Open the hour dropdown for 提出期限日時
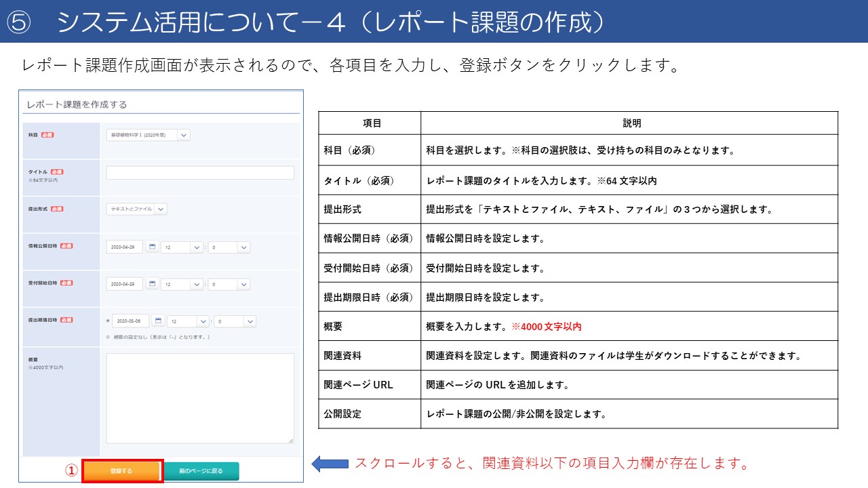The image size is (868, 488). point(189,321)
